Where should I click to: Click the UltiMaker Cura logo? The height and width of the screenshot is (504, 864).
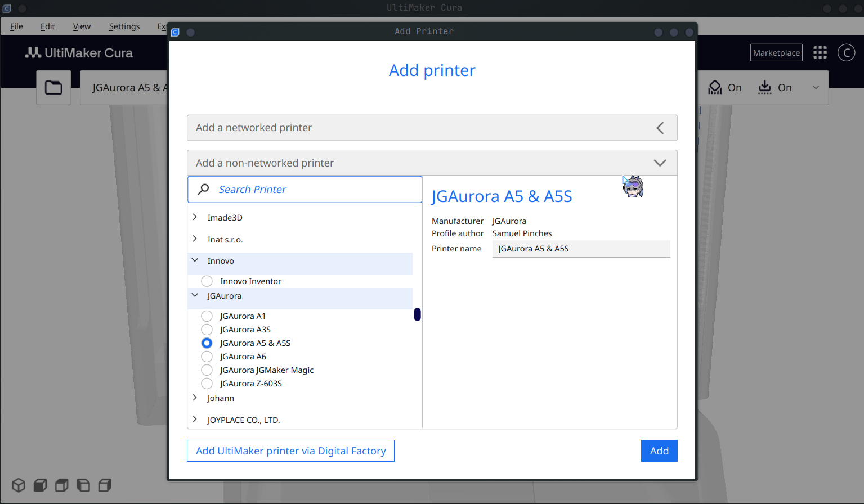[x=79, y=53]
